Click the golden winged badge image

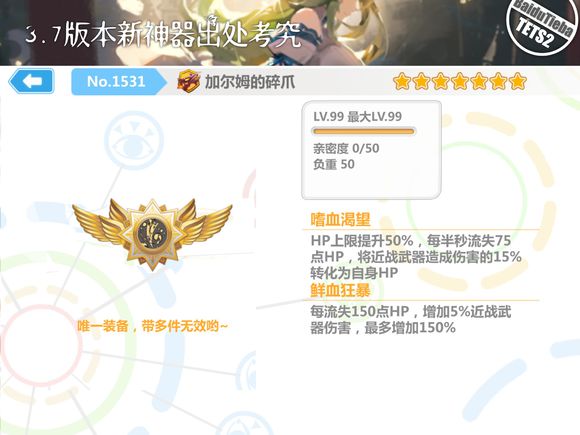pyautogui.click(x=152, y=233)
